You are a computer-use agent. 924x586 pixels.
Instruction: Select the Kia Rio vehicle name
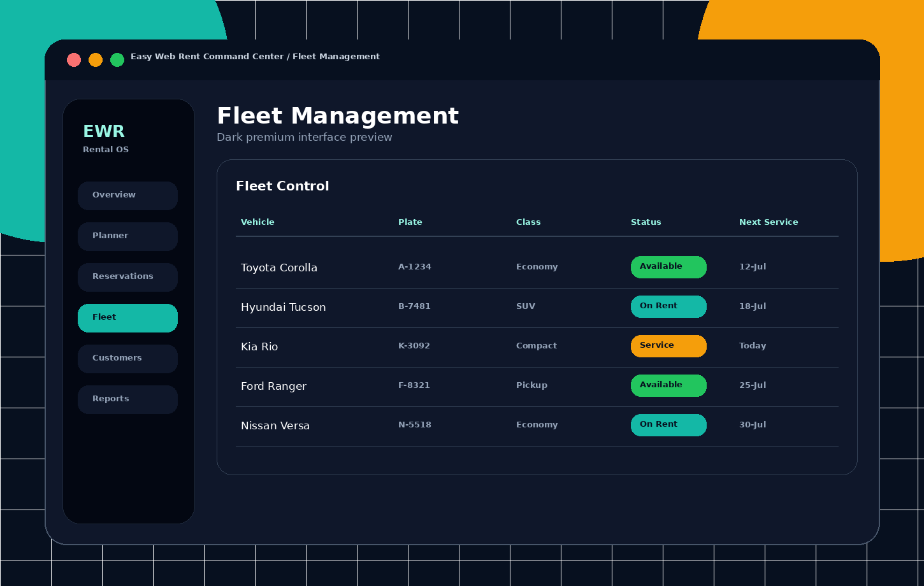pyautogui.click(x=259, y=347)
